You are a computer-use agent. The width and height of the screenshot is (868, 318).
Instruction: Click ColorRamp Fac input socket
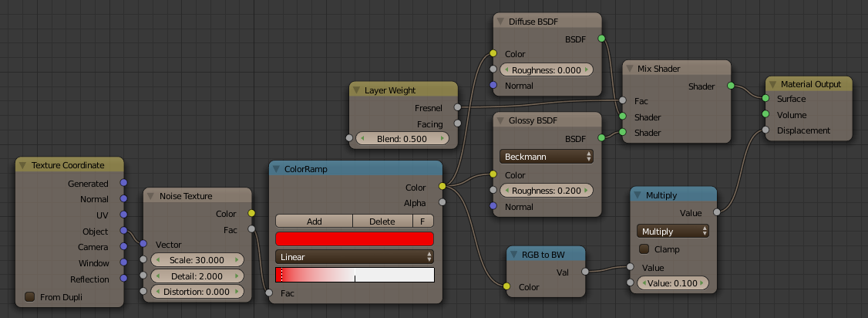click(x=269, y=293)
